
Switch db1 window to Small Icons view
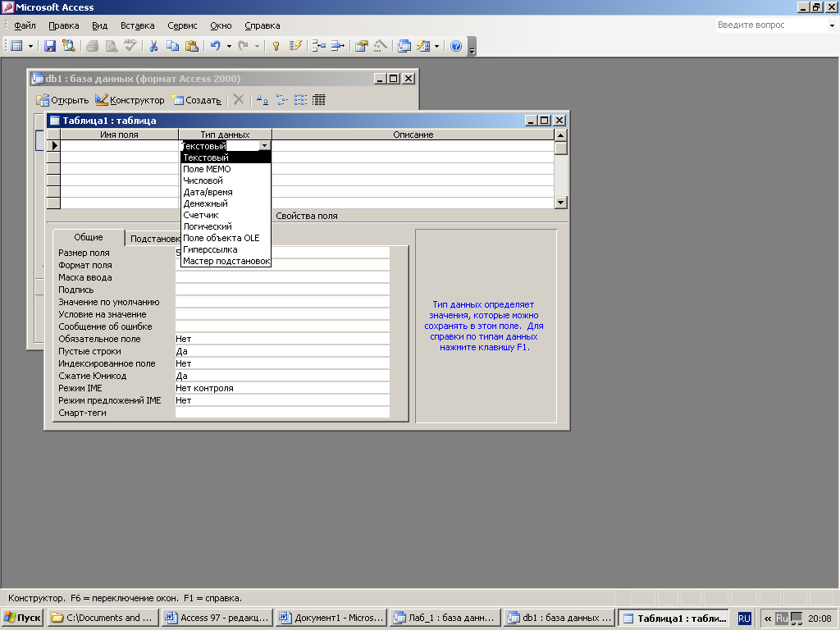click(281, 100)
